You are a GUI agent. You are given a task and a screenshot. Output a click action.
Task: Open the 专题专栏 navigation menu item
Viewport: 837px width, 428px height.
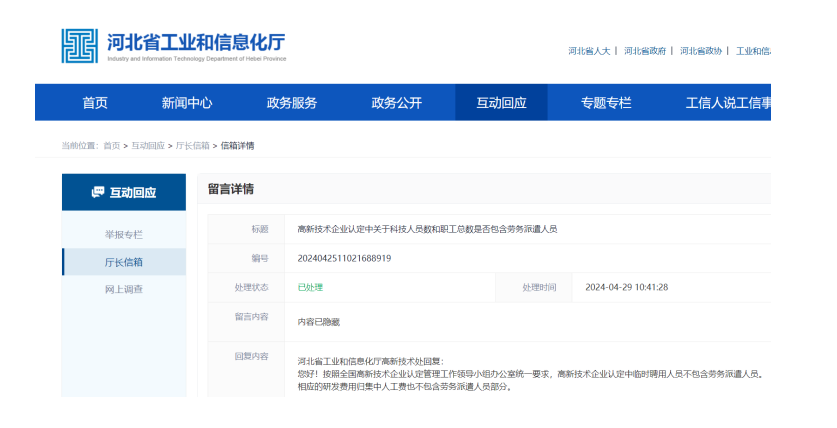coord(606,102)
